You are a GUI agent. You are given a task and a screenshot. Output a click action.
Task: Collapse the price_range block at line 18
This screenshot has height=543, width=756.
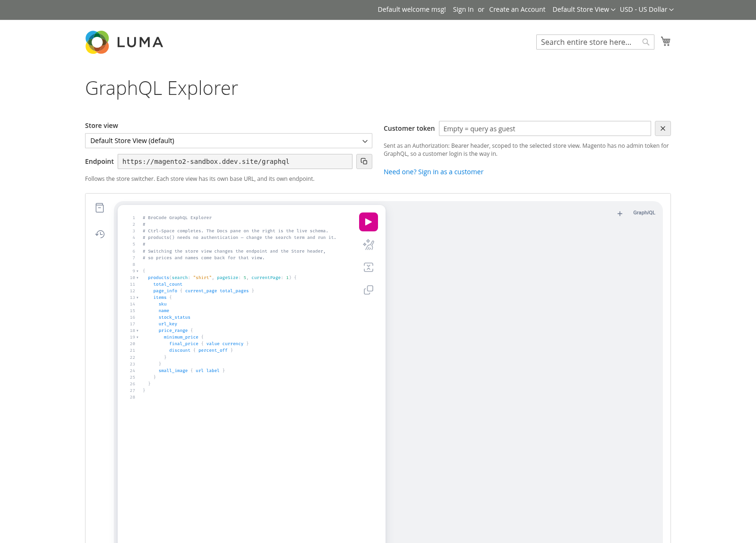[137, 331]
